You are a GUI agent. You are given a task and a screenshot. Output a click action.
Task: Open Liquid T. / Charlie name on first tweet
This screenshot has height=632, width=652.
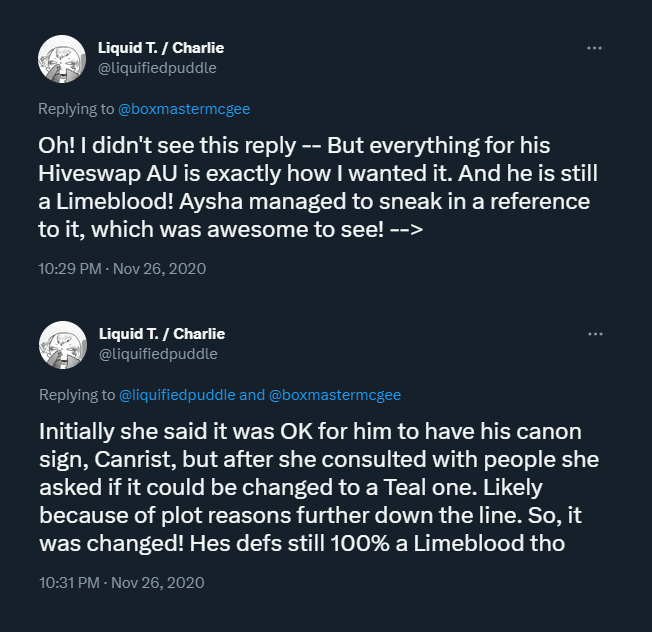coord(161,49)
